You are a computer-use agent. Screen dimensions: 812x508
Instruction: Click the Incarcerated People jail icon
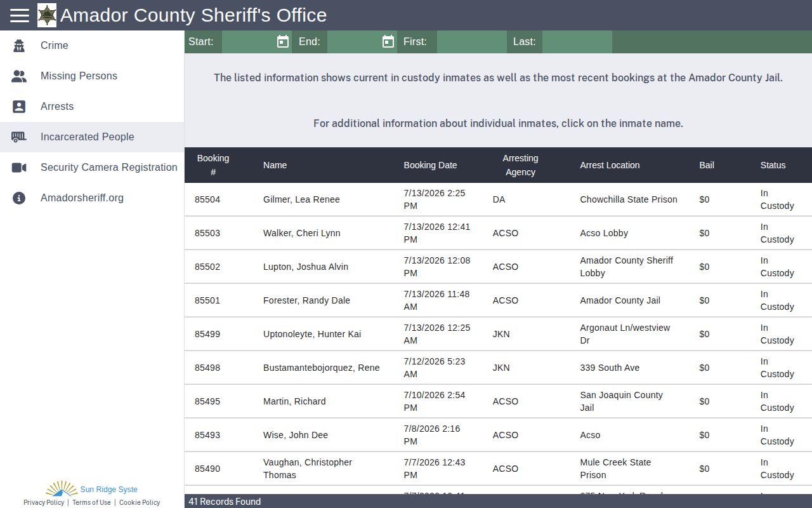tap(19, 137)
